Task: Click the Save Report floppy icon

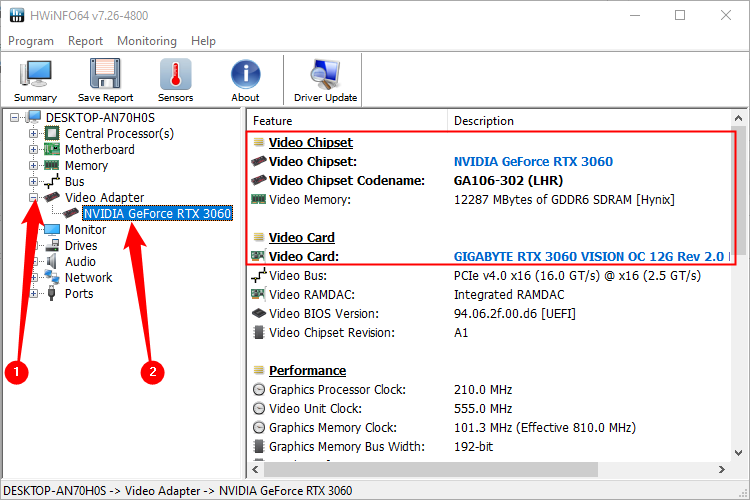Action: (105, 81)
